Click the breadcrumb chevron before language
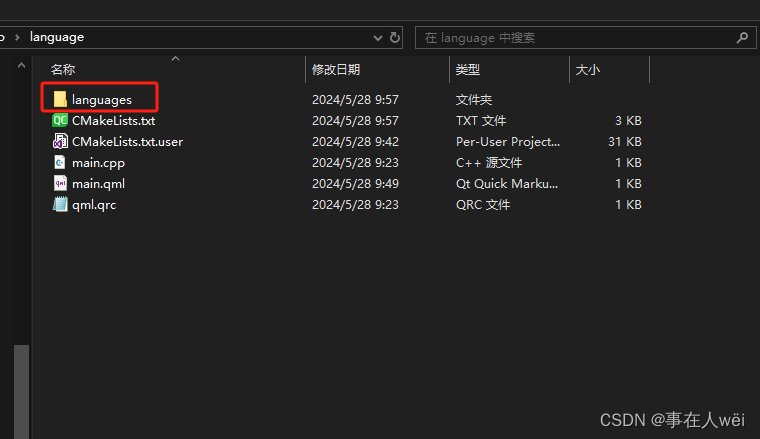The image size is (760, 439). click(17, 37)
